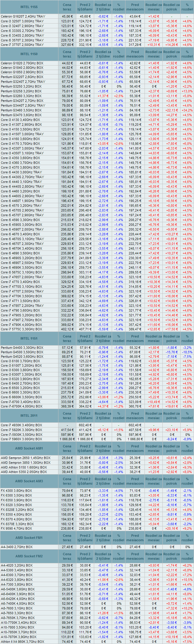Click the +22,13 € value in Pentium G3460 row
194x644 pixels.
[172, 110]
